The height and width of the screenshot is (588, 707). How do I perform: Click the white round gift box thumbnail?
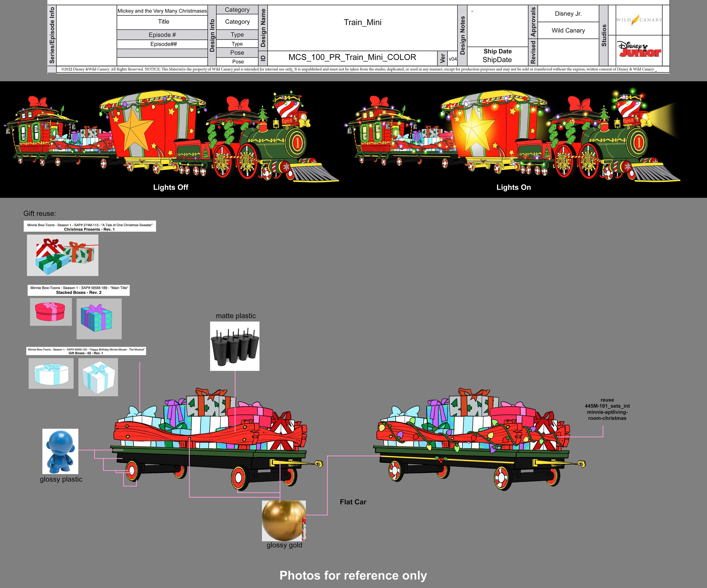pyautogui.click(x=51, y=373)
